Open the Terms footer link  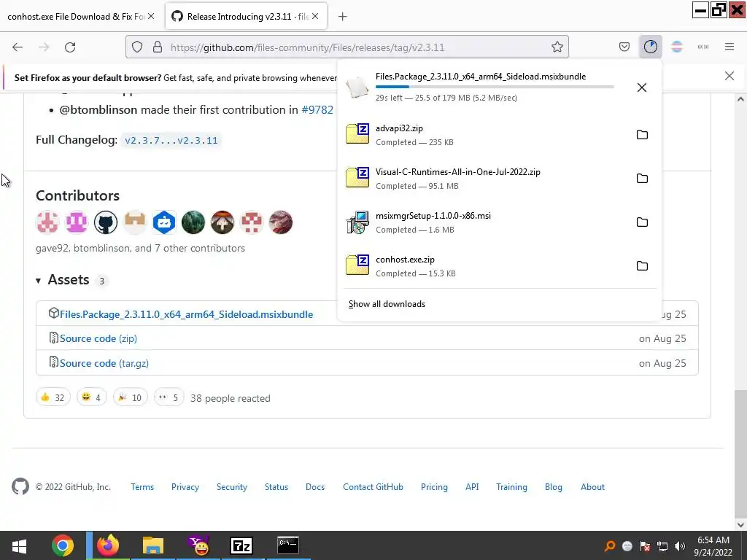click(x=142, y=487)
